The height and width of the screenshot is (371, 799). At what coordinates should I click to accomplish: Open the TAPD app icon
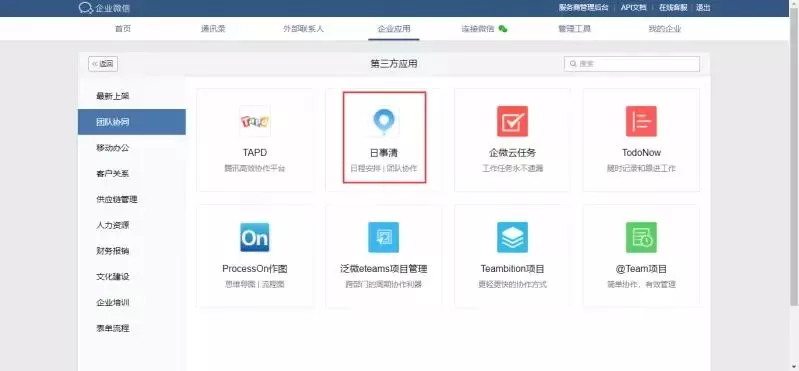[x=255, y=121]
